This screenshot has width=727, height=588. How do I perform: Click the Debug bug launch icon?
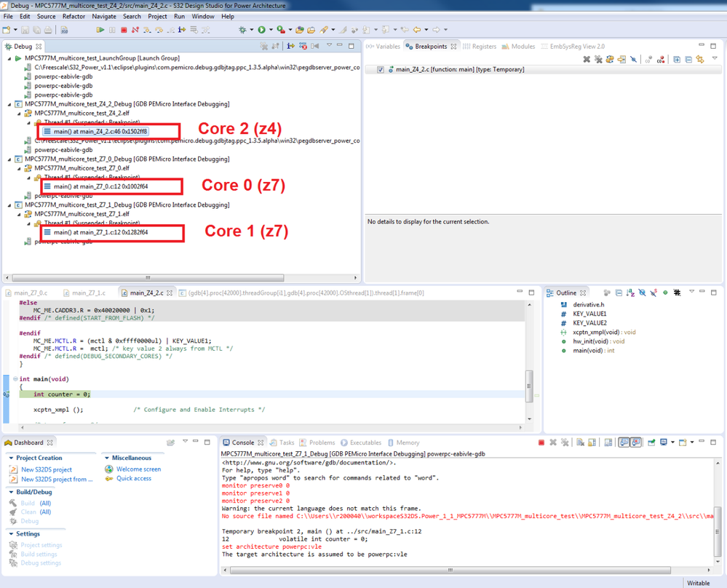point(242,30)
